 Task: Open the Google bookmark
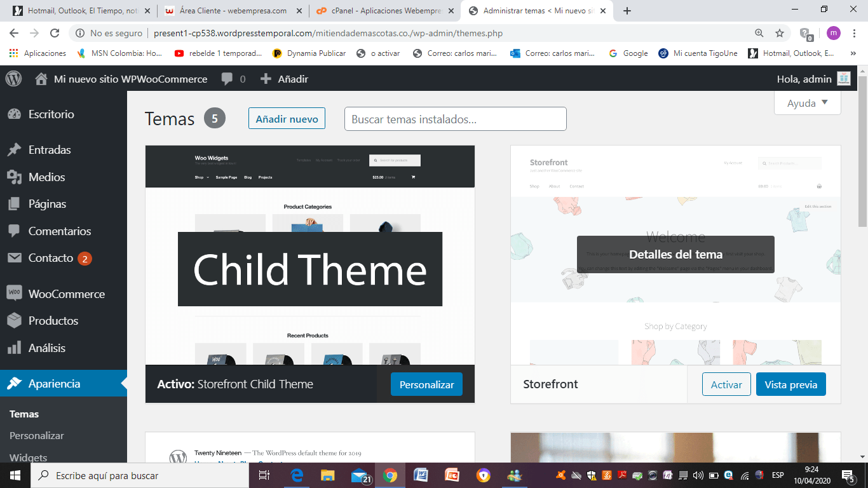[628, 53]
